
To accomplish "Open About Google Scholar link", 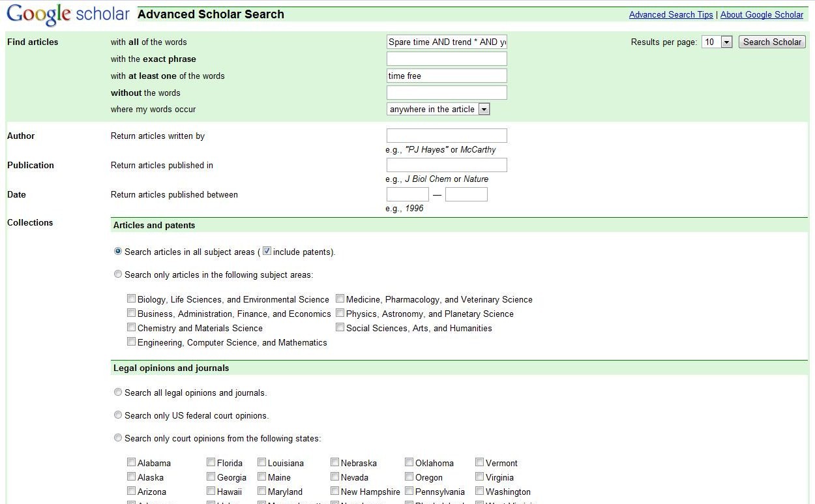I will (762, 14).
